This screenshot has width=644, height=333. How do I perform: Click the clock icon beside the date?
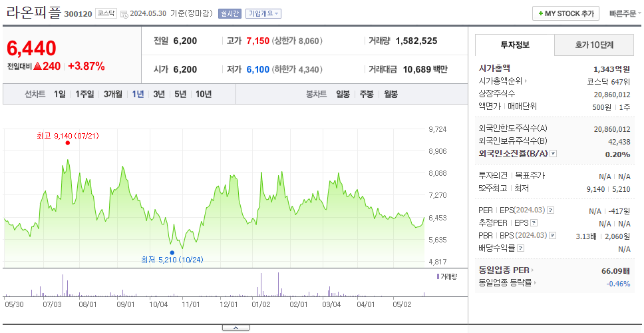(x=124, y=14)
